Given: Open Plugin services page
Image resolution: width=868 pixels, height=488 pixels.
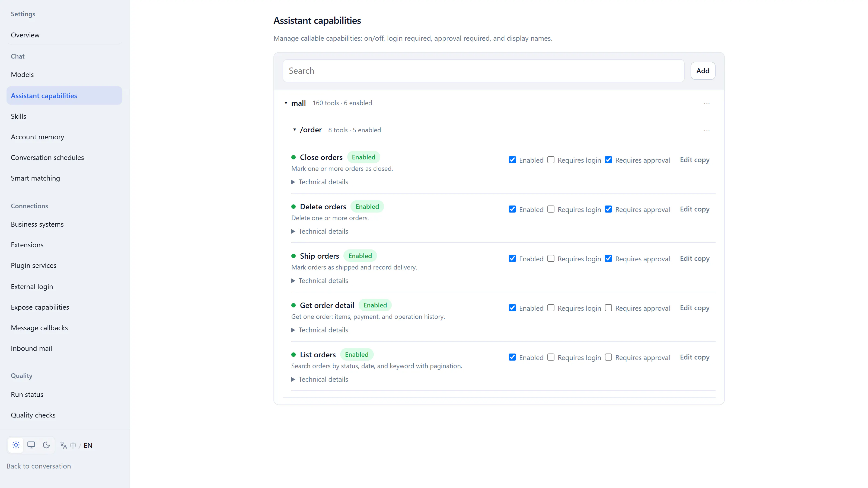Looking at the screenshot, I should (64, 265).
